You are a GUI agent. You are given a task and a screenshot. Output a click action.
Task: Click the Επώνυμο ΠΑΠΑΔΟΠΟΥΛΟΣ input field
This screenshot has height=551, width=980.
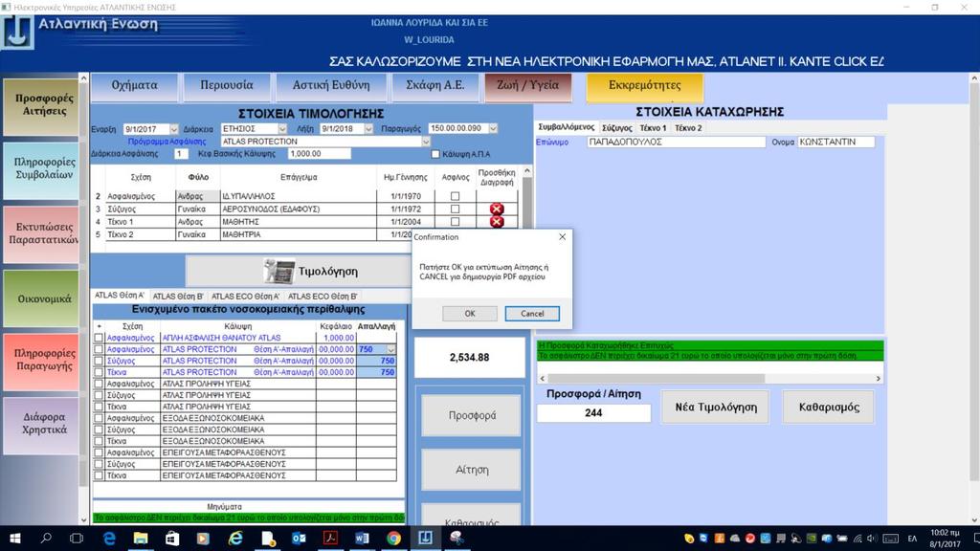[677, 143]
